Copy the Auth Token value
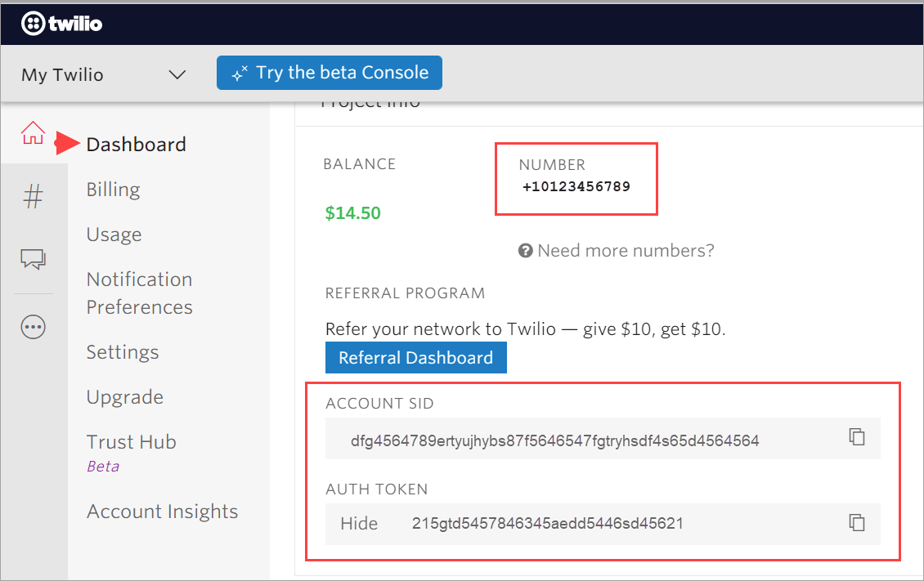Screen dimensions: 924x581 pyautogui.click(x=857, y=522)
